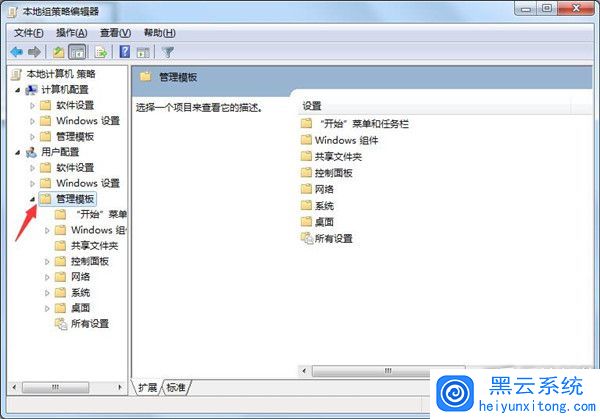
Task: Select 用户配置 in the tree
Action: click(x=60, y=152)
